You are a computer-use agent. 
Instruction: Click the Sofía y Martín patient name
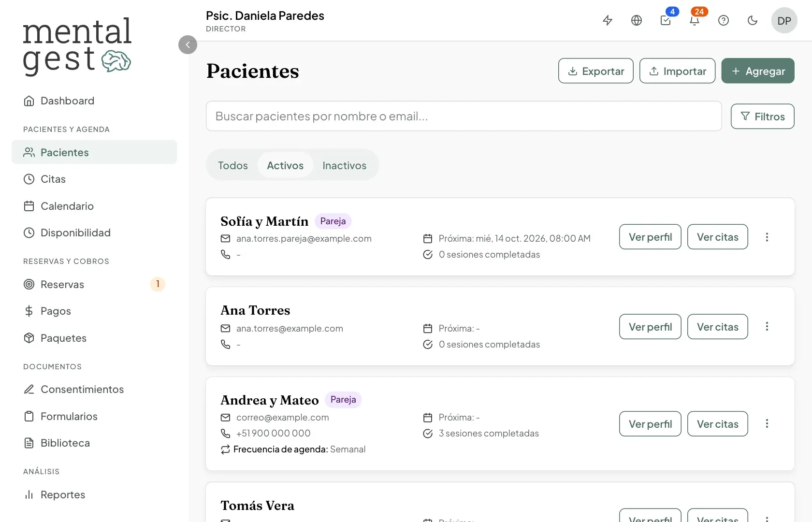point(264,221)
